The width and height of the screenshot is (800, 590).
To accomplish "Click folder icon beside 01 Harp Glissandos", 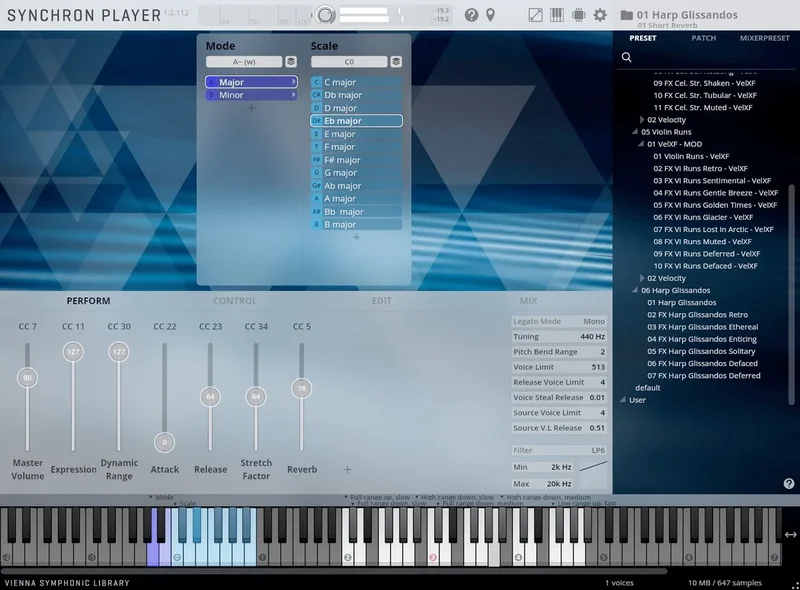I will pyautogui.click(x=627, y=15).
